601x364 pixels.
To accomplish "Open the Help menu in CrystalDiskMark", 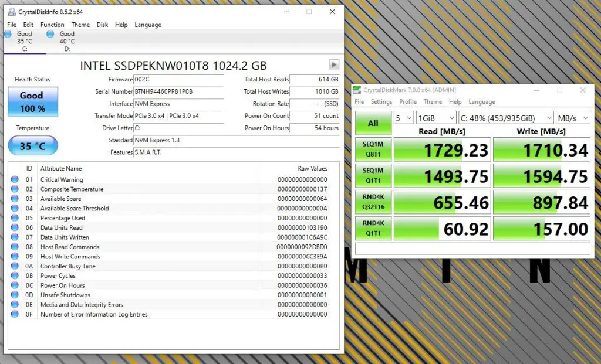I will (455, 101).
